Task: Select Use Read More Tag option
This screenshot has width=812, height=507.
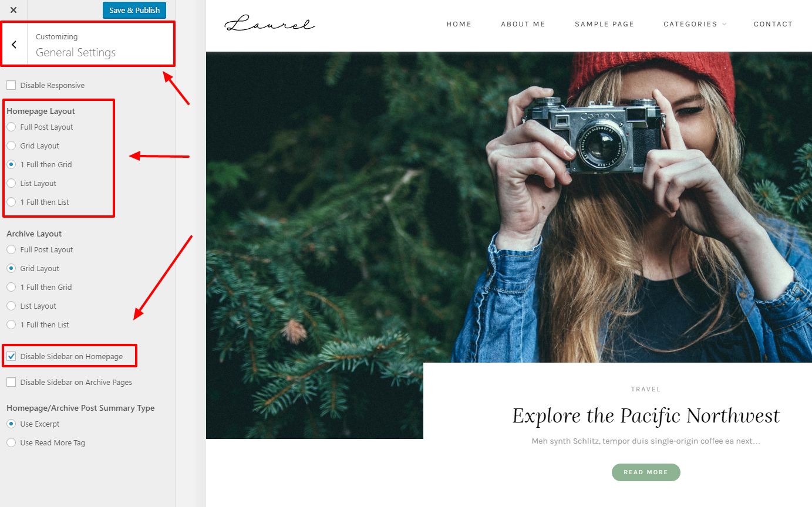Action: point(11,442)
